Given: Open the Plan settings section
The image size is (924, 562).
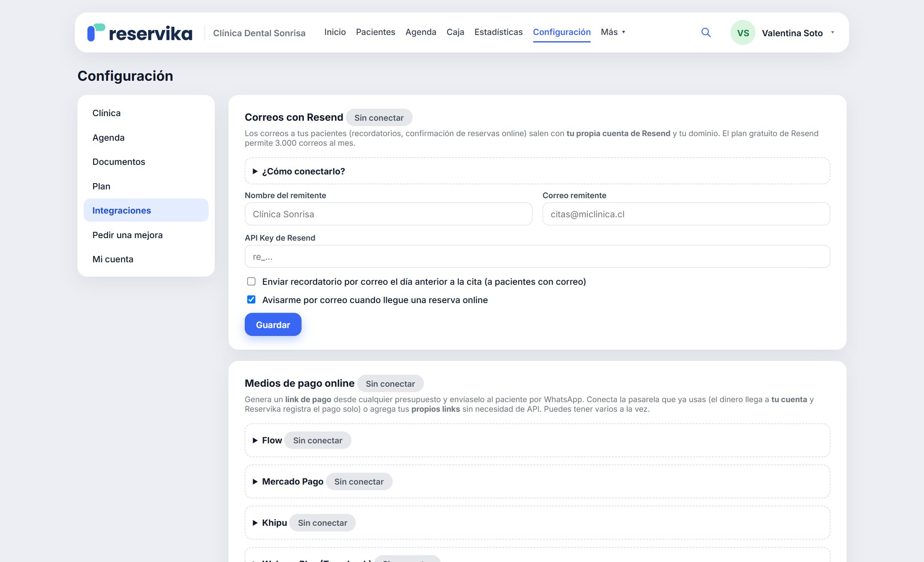Looking at the screenshot, I should coord(146,186).
